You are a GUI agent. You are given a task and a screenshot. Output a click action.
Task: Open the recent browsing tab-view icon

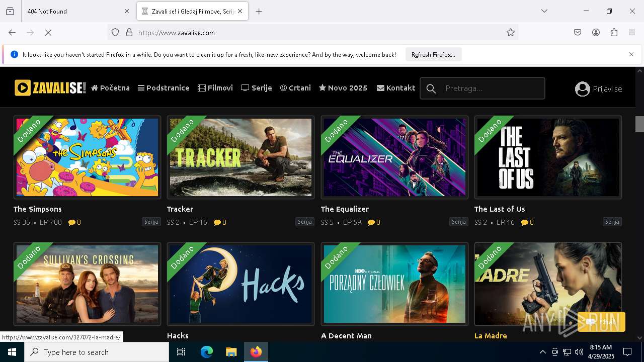(10, 11)
